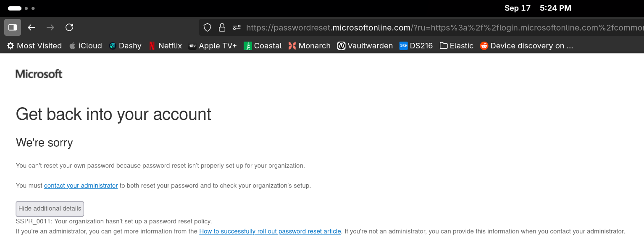Open the iCloud bookmark
Image resolution: width=644 pixels, height=249 pixels.
[x=86, y=46]
